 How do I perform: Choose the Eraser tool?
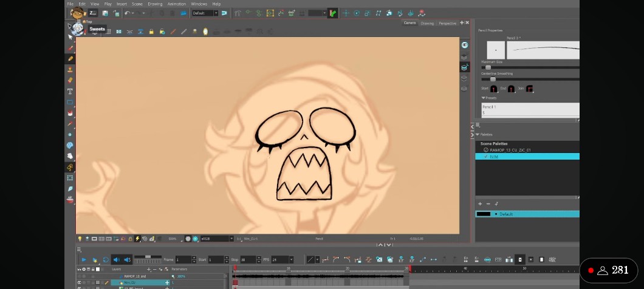[x=70, y=80]
